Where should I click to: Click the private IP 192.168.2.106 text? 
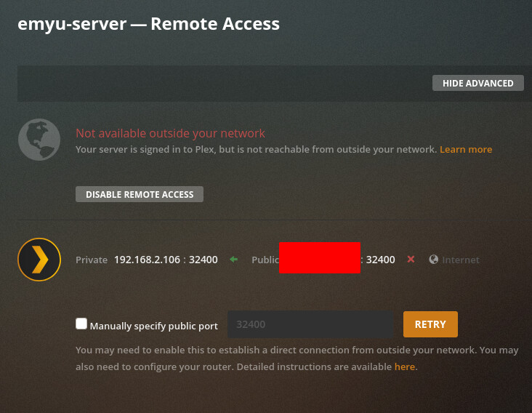(147, 260)
